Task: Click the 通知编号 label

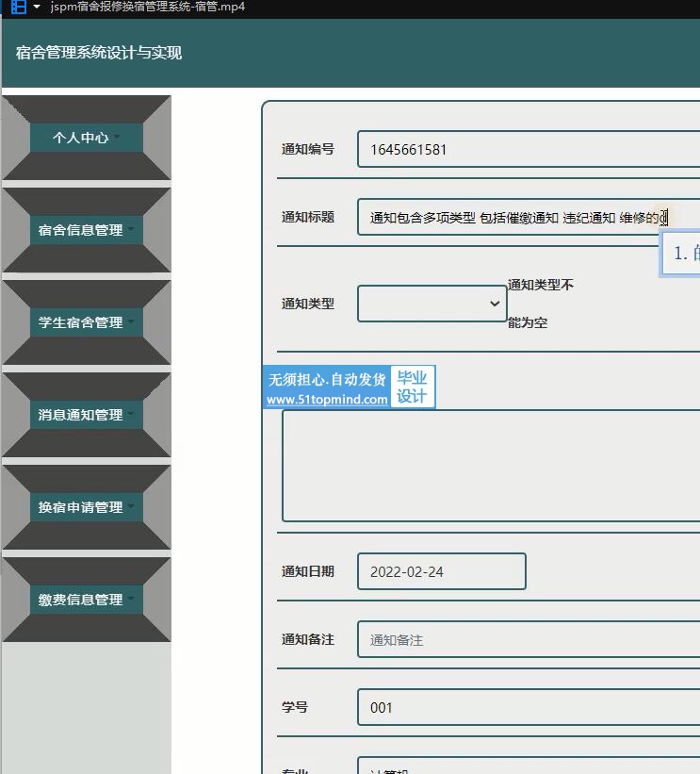Action: point(308,149)
